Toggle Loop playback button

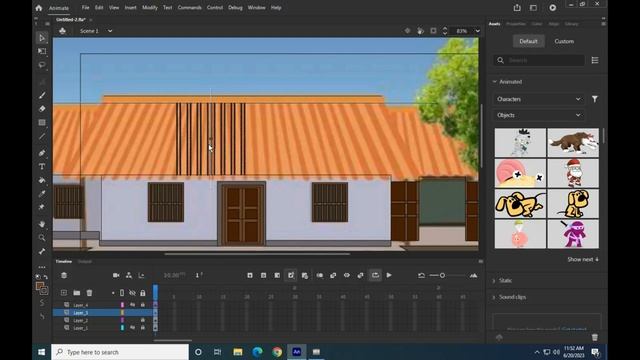pyautogui.click(x=375, y=276)
